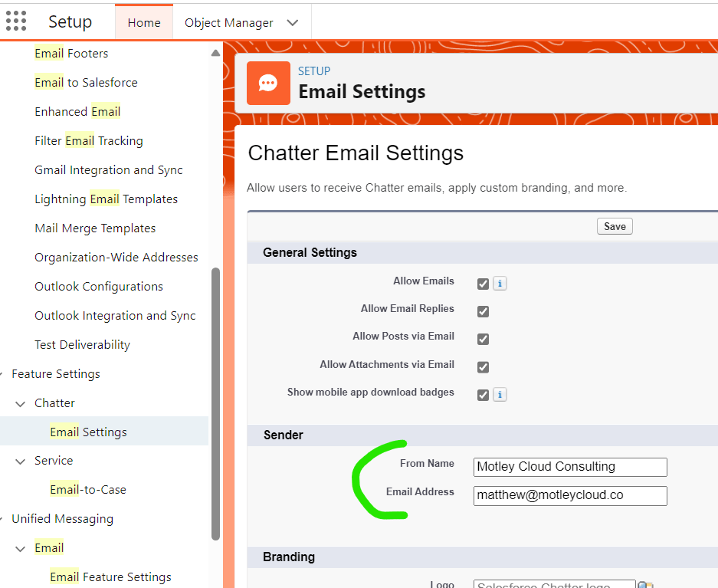718x588 pixels.
Task: Uncheck Allow Attachments via Email
Action: click(482, 366)
